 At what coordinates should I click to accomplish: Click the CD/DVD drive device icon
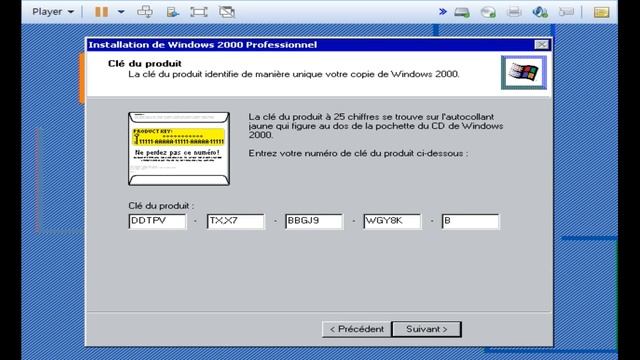488,12
